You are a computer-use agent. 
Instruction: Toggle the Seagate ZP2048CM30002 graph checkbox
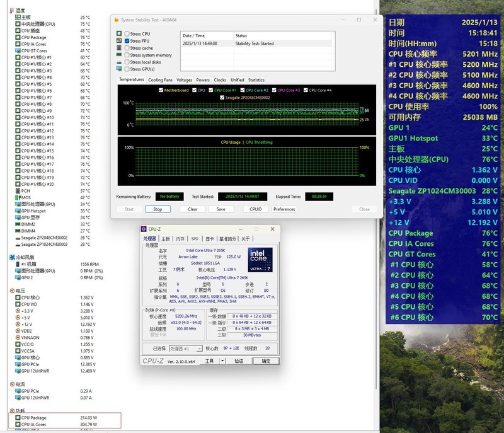tap(221, 97)
